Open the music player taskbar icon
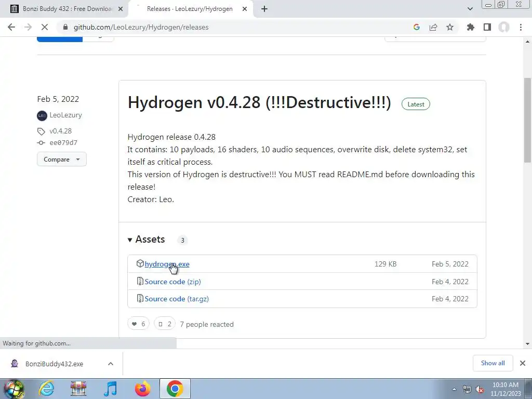This screenshot has height=399, width=532. pyautogui.click(x=110, y=389)
